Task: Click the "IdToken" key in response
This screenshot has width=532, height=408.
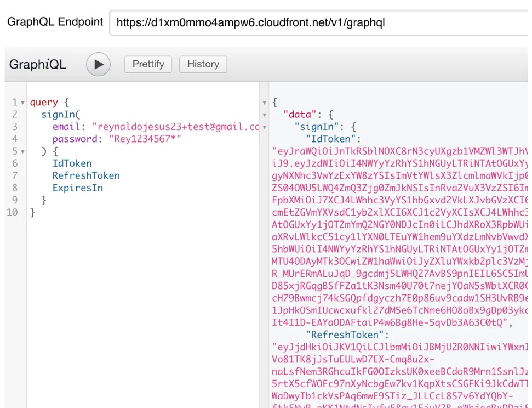Action: 331,139
